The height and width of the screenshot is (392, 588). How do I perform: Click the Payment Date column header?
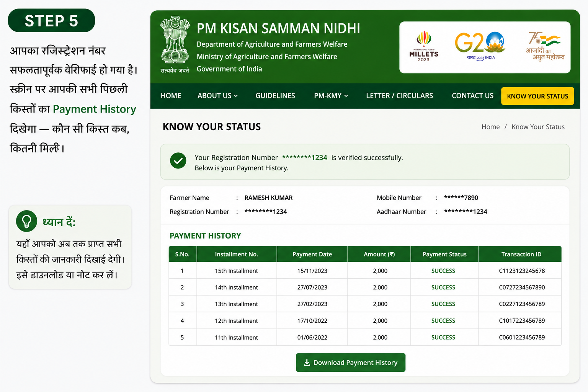point(312,254)
